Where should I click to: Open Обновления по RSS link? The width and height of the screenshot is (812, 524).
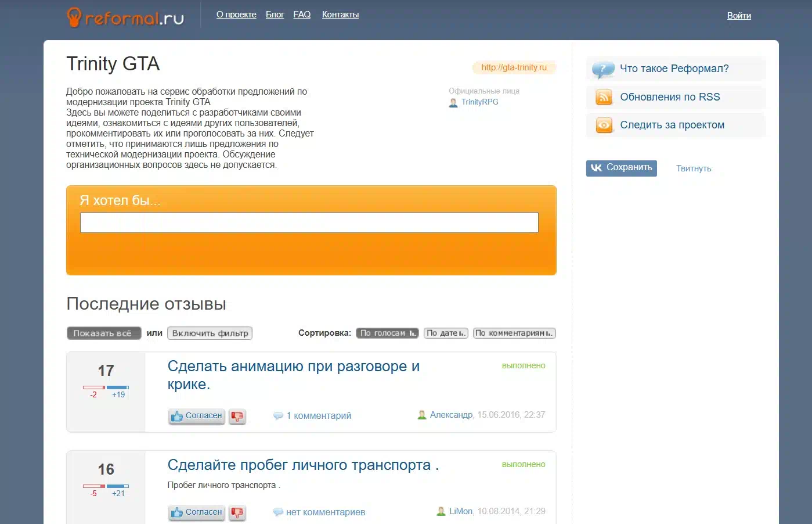click(670, 97)
